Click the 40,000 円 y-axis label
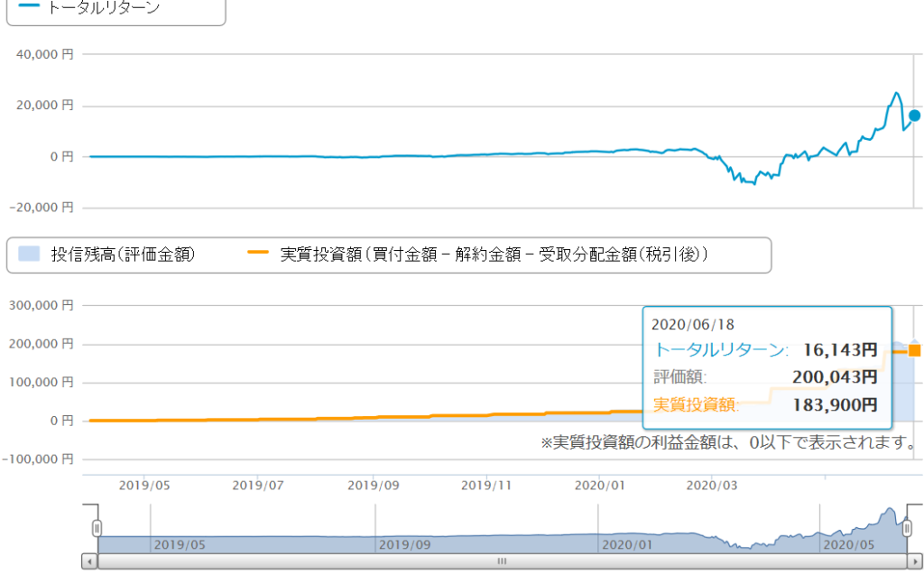This screenshot has width=924, height=584. pyautogui.click(x=45, y=55)
